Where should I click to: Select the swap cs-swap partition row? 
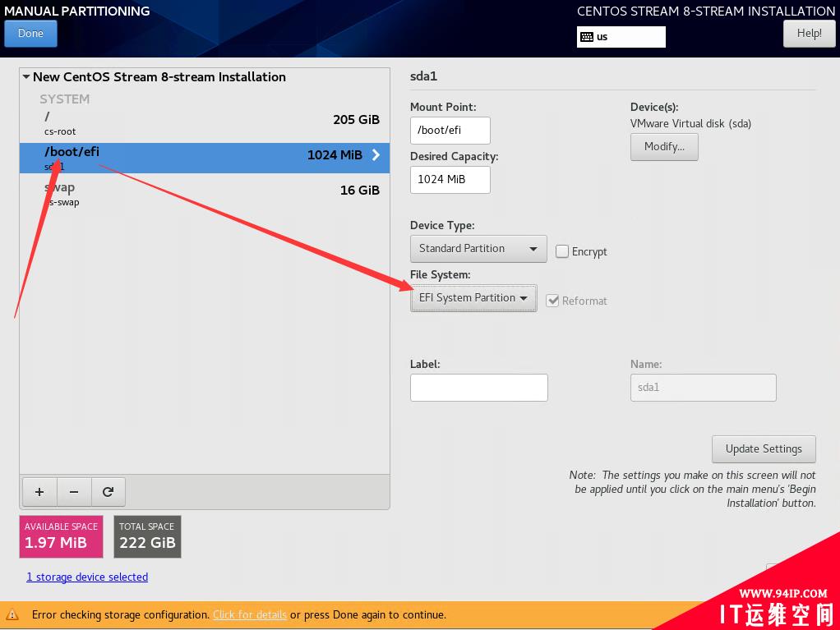click(205, 194)
